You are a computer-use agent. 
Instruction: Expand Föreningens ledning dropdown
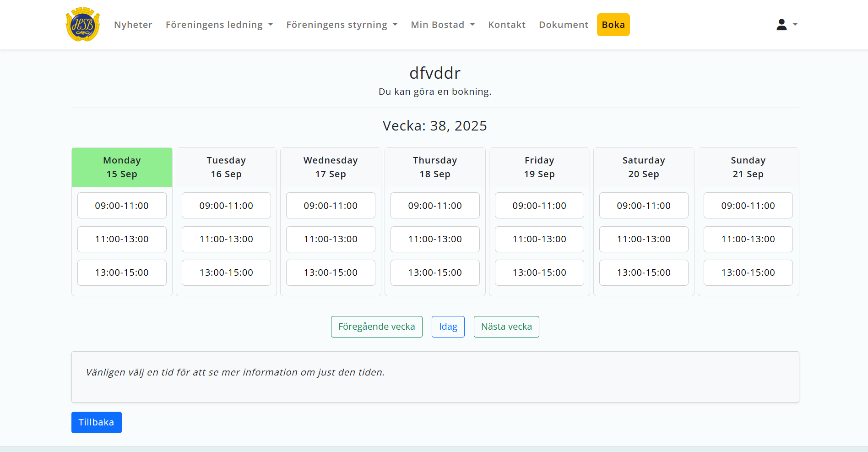[x=219, y=25]
